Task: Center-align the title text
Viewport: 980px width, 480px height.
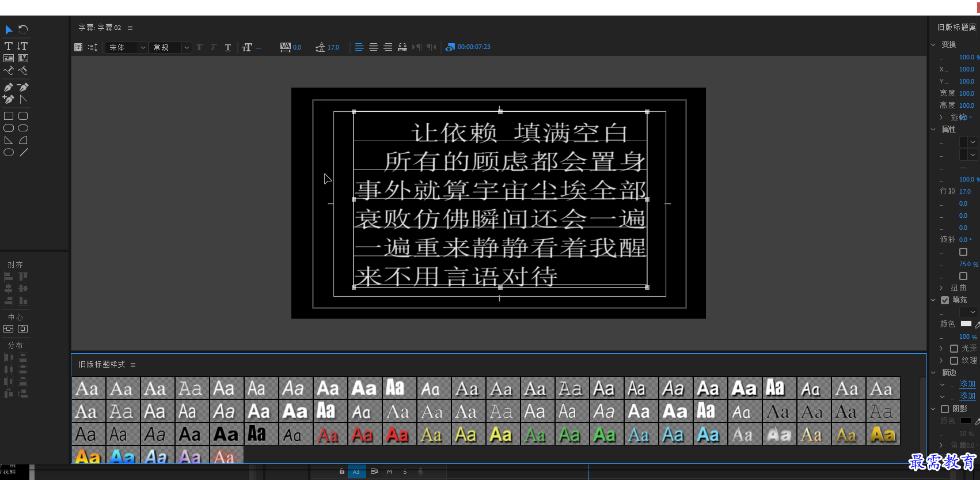Action: (x=374, y=47)
